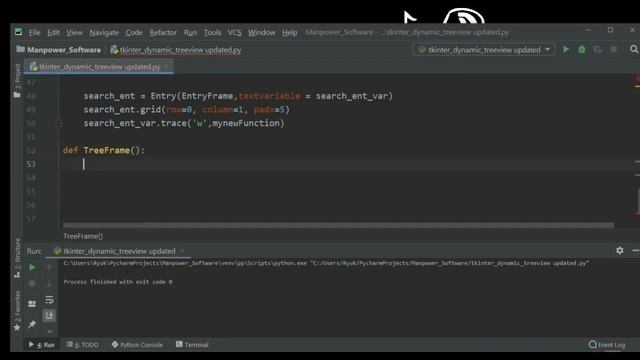Start debugging with the bug icon

coord(582,49)
